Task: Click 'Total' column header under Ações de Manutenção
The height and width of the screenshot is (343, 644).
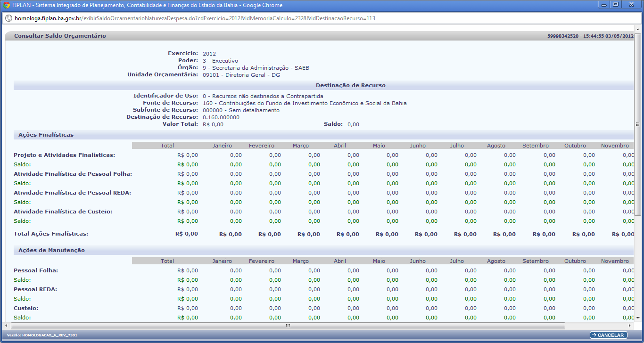Action: coord(167,261)
